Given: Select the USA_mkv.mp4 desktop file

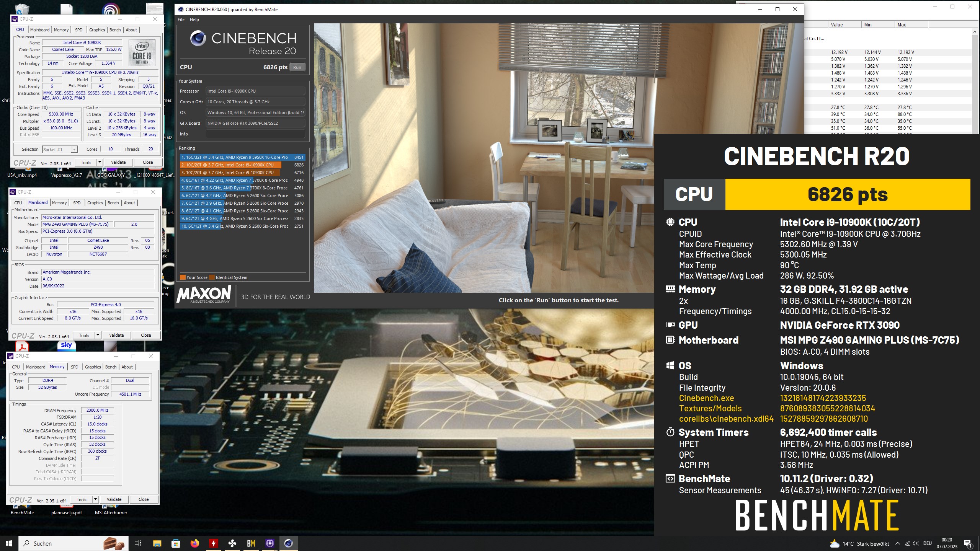Looking at the screenshot, I should (x=22, y=175).
